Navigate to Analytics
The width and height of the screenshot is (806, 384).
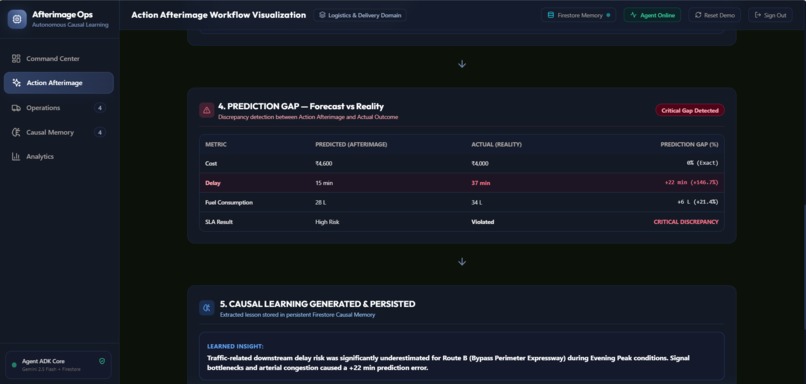tap(59, 156)
